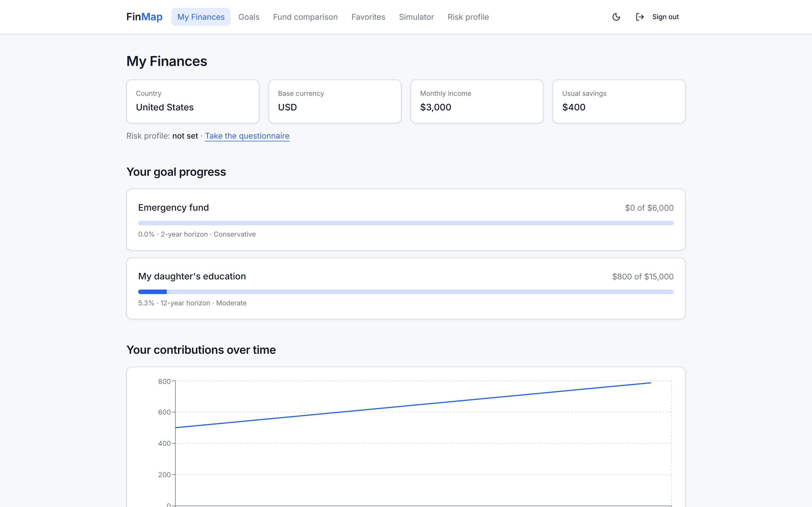The width and height of the screenshot is (812, 507).
Task: Toggle dark mode with moon icon
Action: (616, 17)
